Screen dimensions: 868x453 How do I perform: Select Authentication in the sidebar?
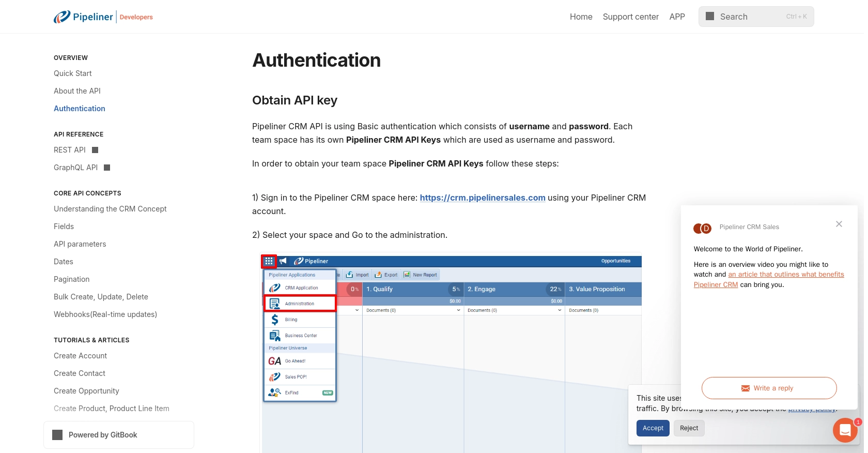[80, 109]
